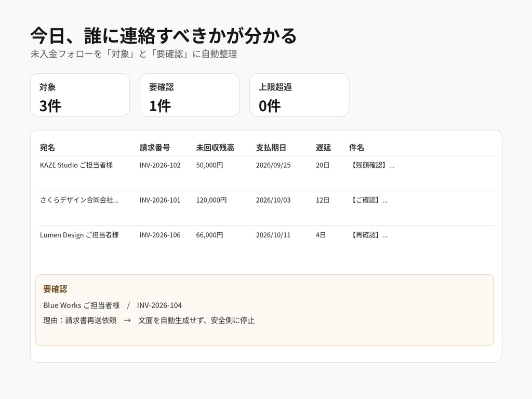The height and width of the screenshot is (399, 532).
Task: Select invoice number INV-2026-102
Action: (x=160, y=165)
